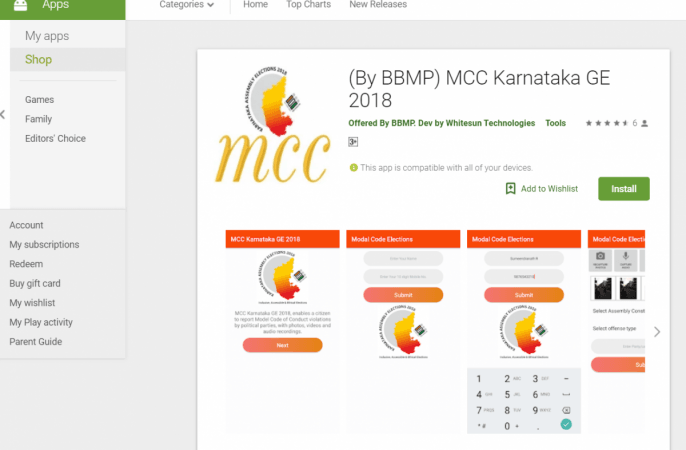Viewport: 686px width, 450px height.
Task: Open Parent Guide
Action: pos(35,342)
